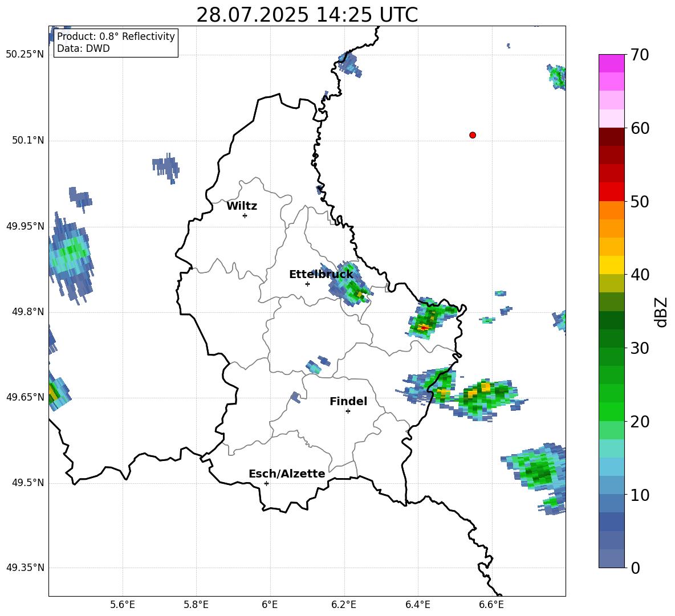Select the Findel city label
675x616 pixels.
click(348, 401)
